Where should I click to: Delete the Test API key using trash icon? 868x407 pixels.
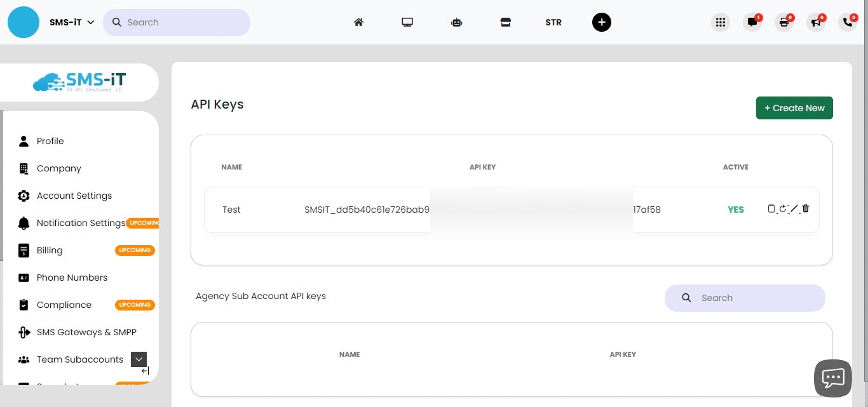tap(806, 209)
